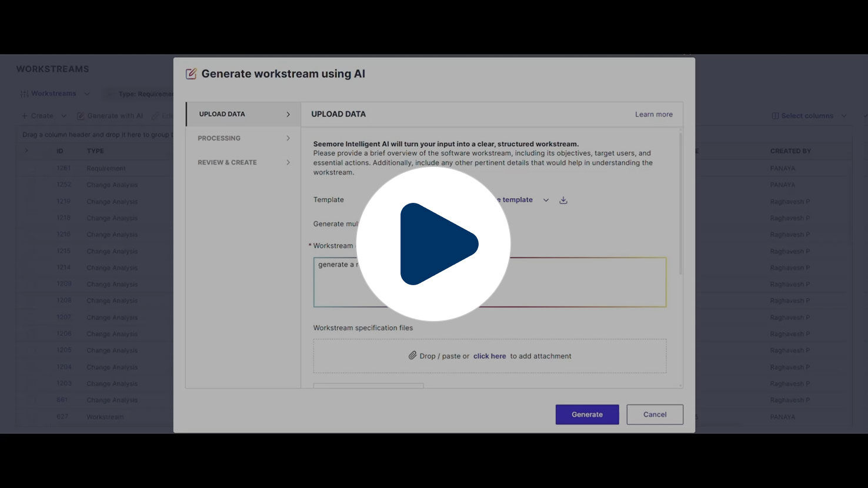The height and width of the screenshot is (488, 868).
Task: Select row ID 1203
Action: (x=64, y=383)
